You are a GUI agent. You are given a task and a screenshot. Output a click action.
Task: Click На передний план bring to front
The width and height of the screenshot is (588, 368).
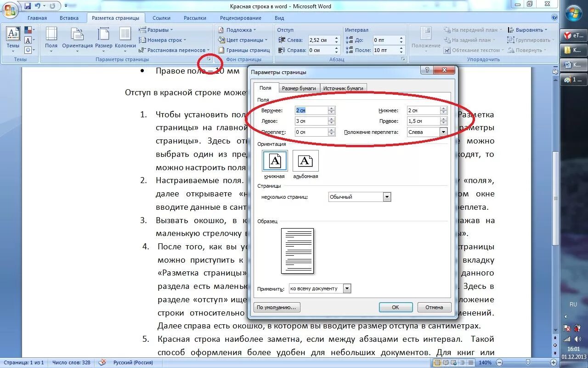pos(473,30)
